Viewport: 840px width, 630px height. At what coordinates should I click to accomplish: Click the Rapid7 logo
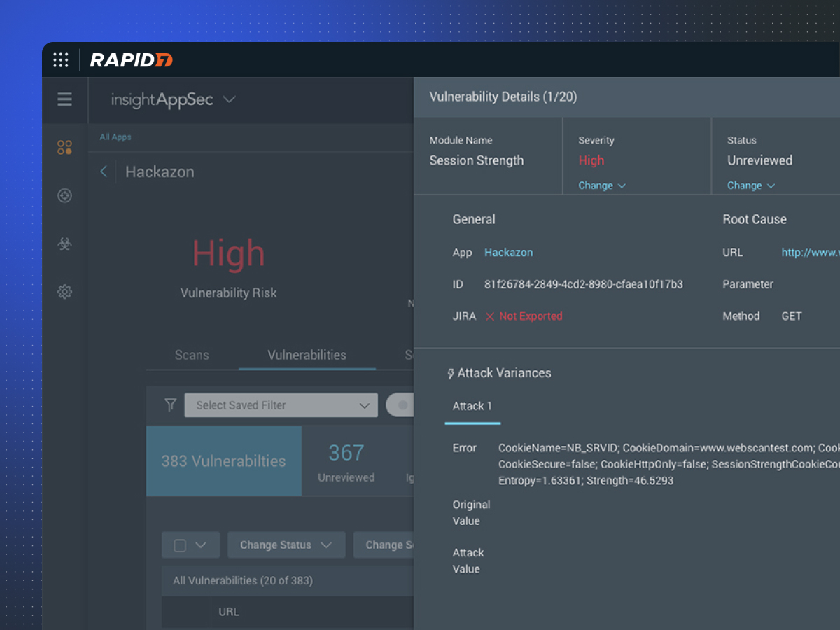pos(131,60)
